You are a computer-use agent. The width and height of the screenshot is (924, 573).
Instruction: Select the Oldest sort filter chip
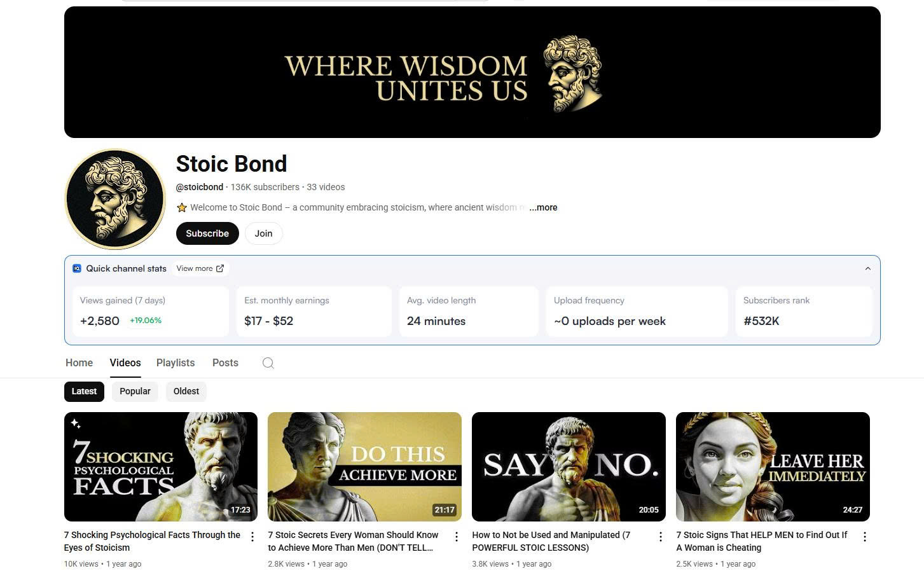(x=186, y=391)
